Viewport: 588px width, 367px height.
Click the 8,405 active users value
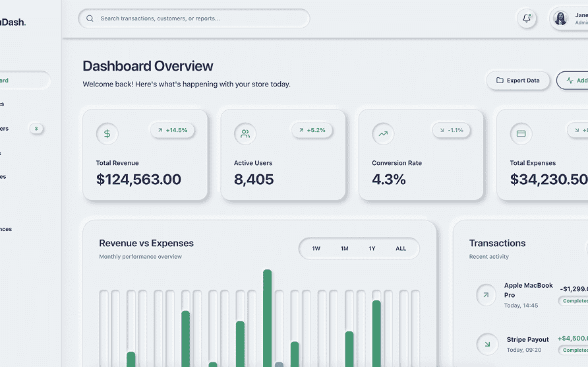(254, 180)
